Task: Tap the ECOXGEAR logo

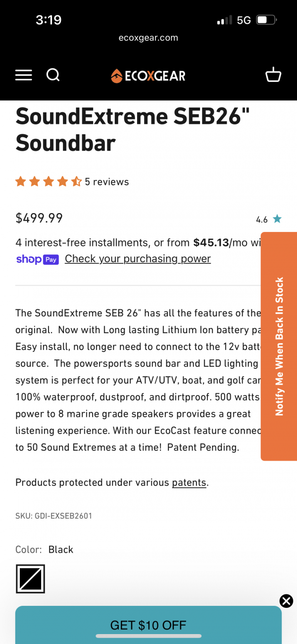Action: click(x=148, y=76)
